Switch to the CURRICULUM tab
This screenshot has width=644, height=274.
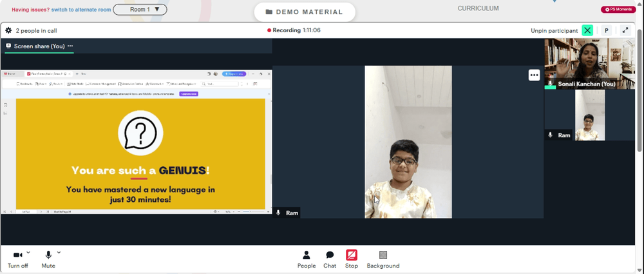click(478, 8)
